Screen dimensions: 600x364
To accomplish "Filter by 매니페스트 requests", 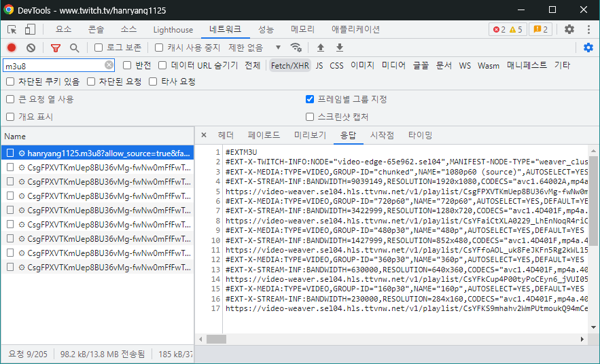I will coord(527,65).
